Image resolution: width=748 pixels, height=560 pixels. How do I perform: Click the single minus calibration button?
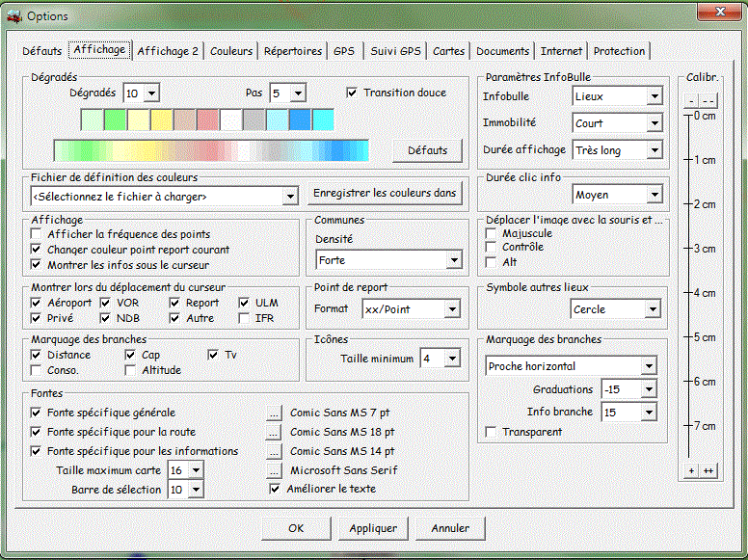point(691,100)
